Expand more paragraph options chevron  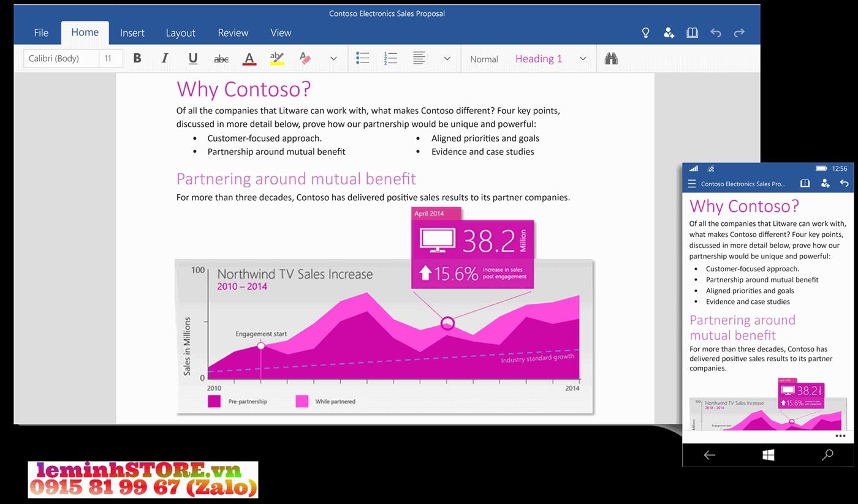pos(447,59)
